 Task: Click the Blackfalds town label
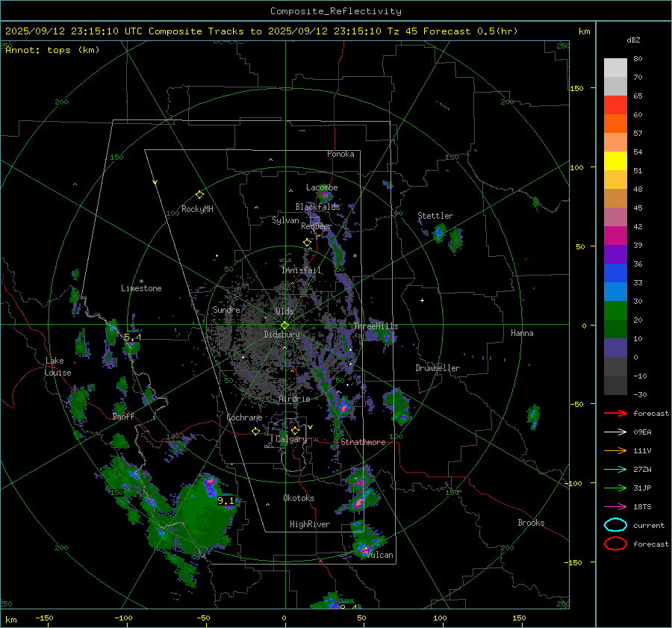tap(317, 207)
